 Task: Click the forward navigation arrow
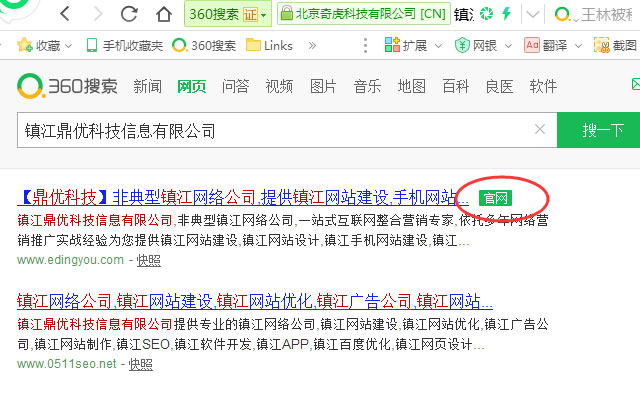[x=98, y=14]
